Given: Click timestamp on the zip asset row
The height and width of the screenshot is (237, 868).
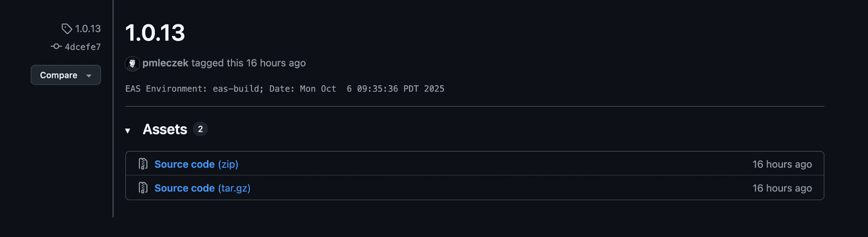Looking at the screenshot, I should 782,164.
